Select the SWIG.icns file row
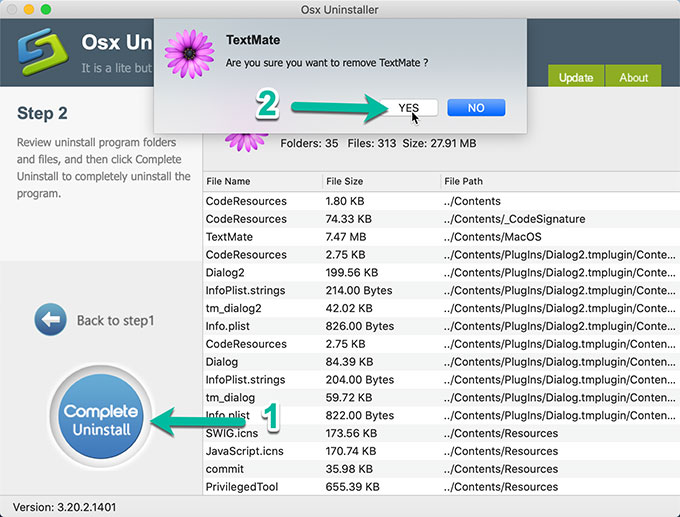Viewport: 680px width, 517px height. point(441,433)
